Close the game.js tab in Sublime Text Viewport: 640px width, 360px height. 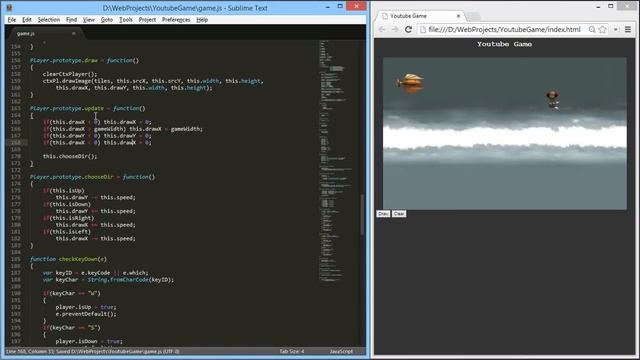73,33
